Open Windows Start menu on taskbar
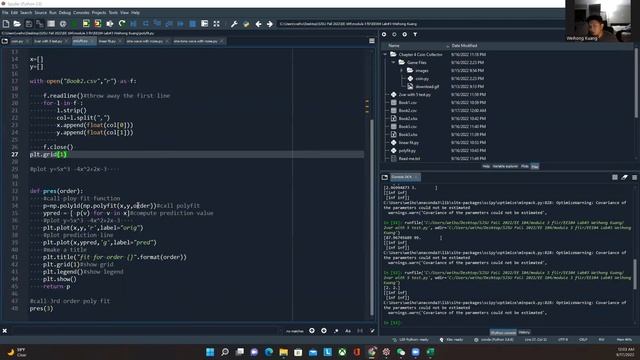The width and height of the screenshot is (640, 360). point(210,352)
